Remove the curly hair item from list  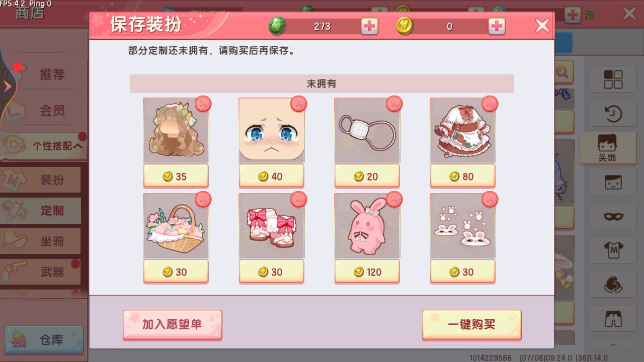203,104
